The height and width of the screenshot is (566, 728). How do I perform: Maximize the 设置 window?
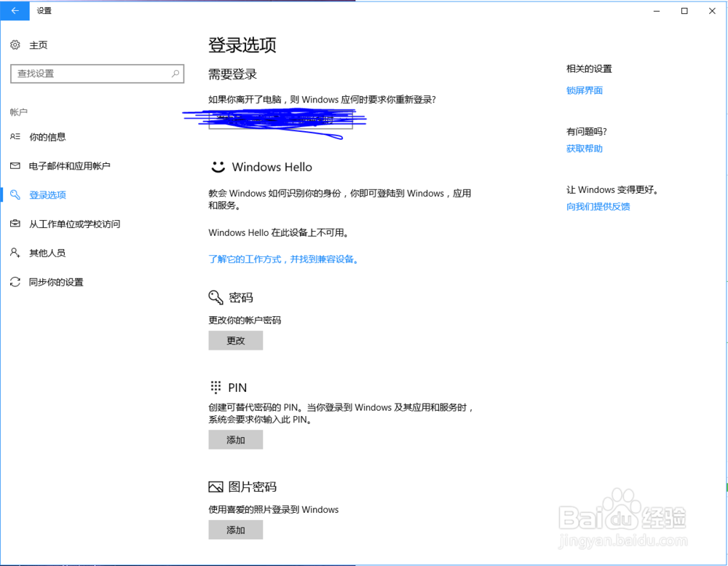[x=684, y=11]
